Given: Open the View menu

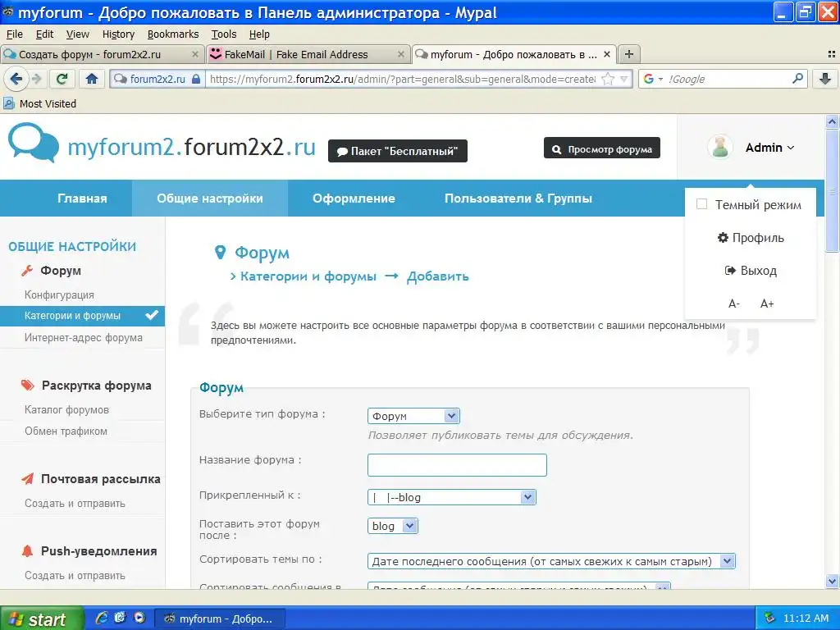Looking at the screenshot, I should (x=78, y=34).
